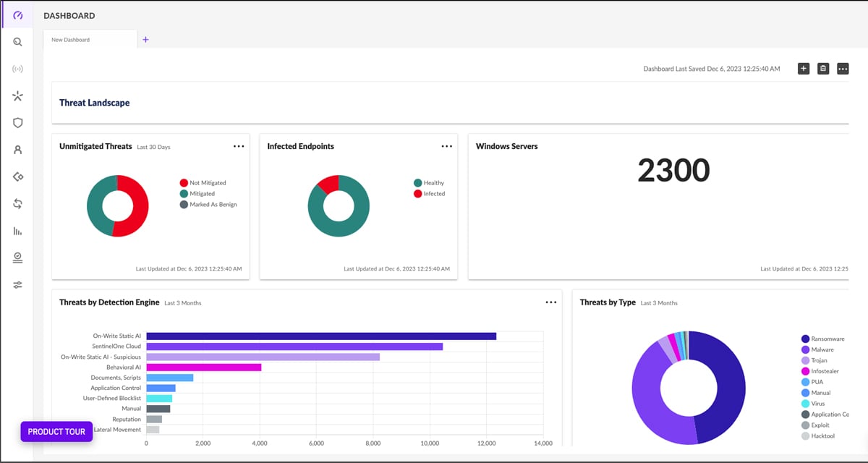Open the dashboard overflow ellipsis menu
The width and height of the screenshot is (868, 463).
click(x=842, y=68)
